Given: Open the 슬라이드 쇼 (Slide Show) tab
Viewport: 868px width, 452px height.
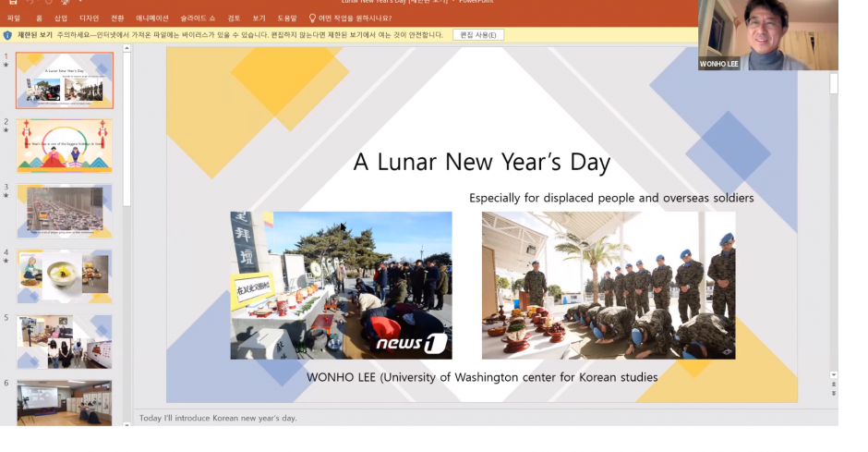Looking at the screenshot, I should pyautogui.click(x=198, y=18).
